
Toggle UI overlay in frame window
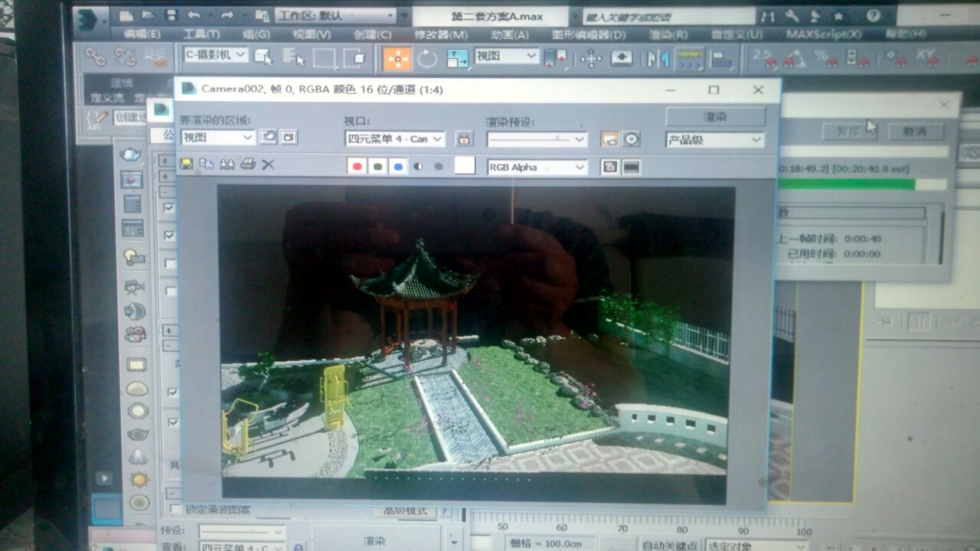[610, 167]
